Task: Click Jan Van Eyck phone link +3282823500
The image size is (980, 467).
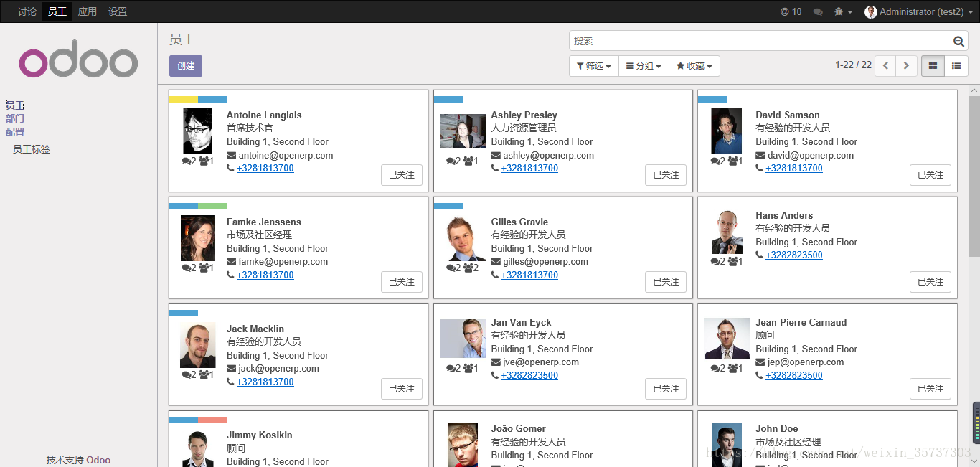Action: (529, 376)
